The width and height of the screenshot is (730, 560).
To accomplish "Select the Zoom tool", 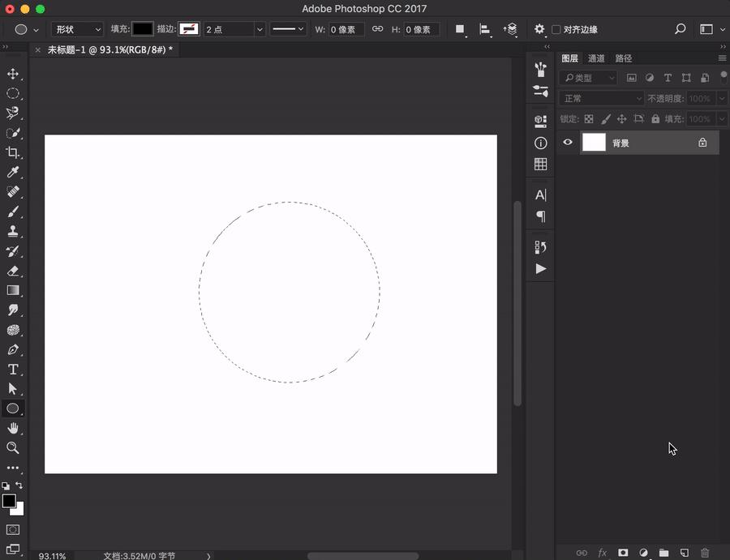I will [x=13, y=448].
